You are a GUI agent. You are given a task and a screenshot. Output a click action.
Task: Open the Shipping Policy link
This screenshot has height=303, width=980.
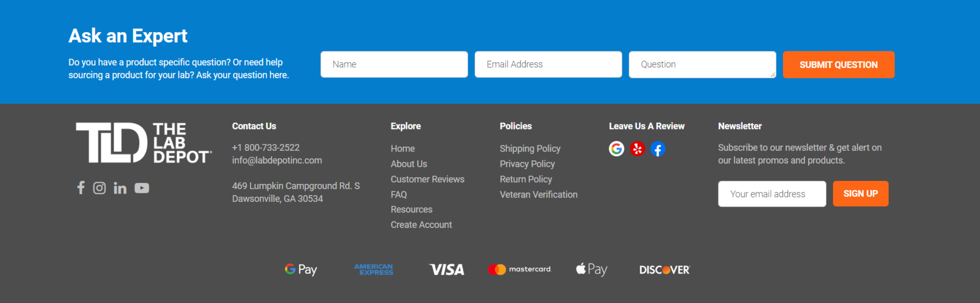pos(530,148)
